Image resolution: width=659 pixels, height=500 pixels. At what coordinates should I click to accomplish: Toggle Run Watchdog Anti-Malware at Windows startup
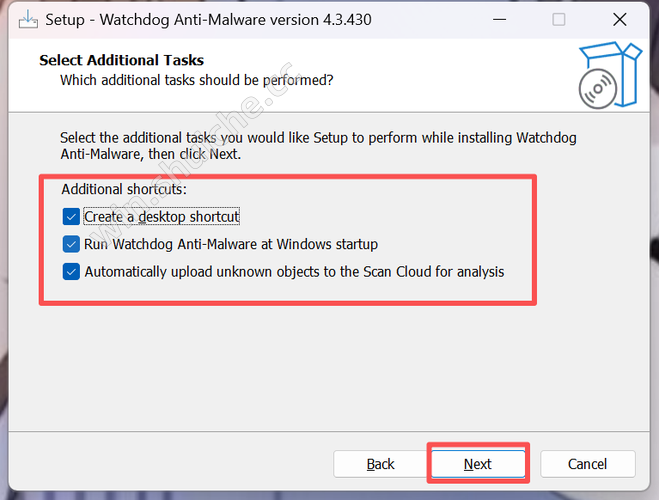[x=71, y=244]
